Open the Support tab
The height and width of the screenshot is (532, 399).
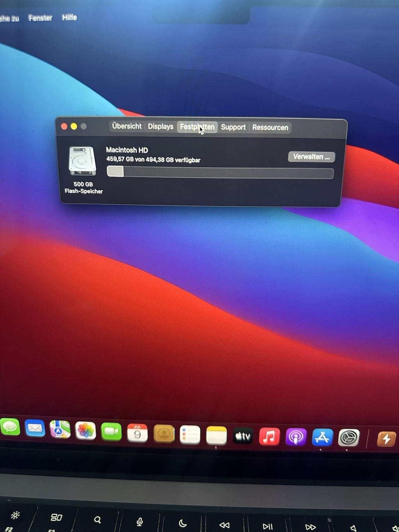click(x=233, y=127)
